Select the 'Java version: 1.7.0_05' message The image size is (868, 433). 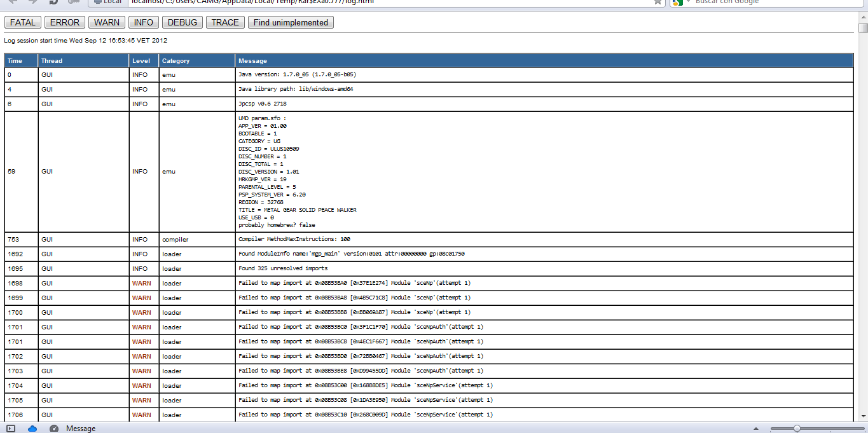click(297, 74)
